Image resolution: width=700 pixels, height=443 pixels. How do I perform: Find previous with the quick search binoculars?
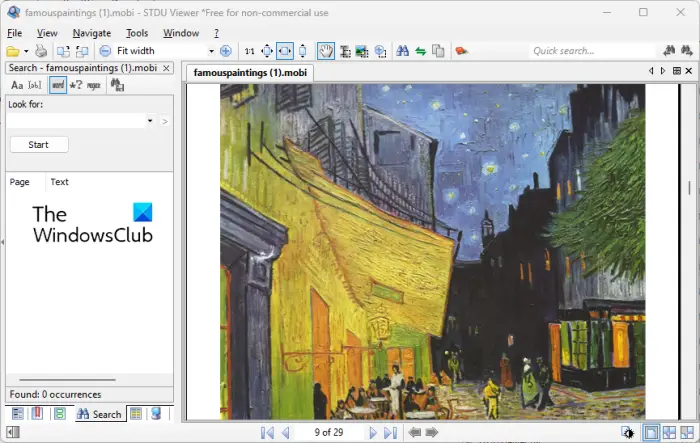point(669,51)
